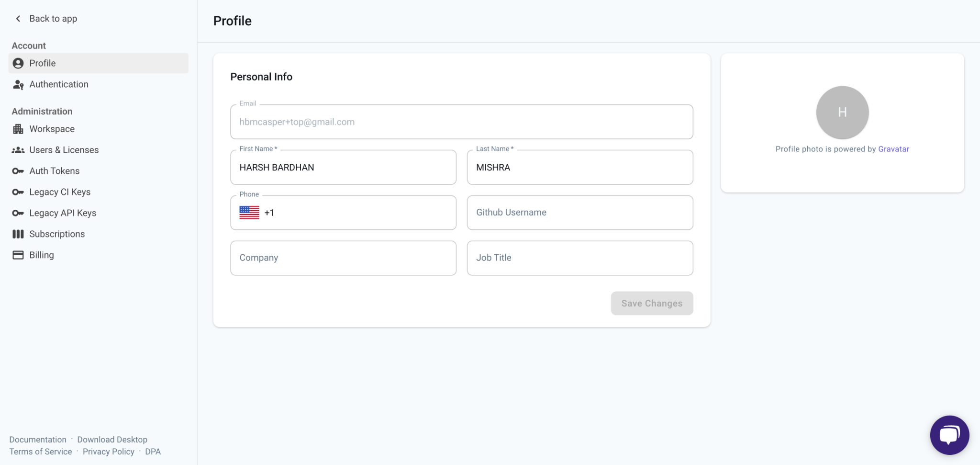Open the Gravatar link

[894, 149]
